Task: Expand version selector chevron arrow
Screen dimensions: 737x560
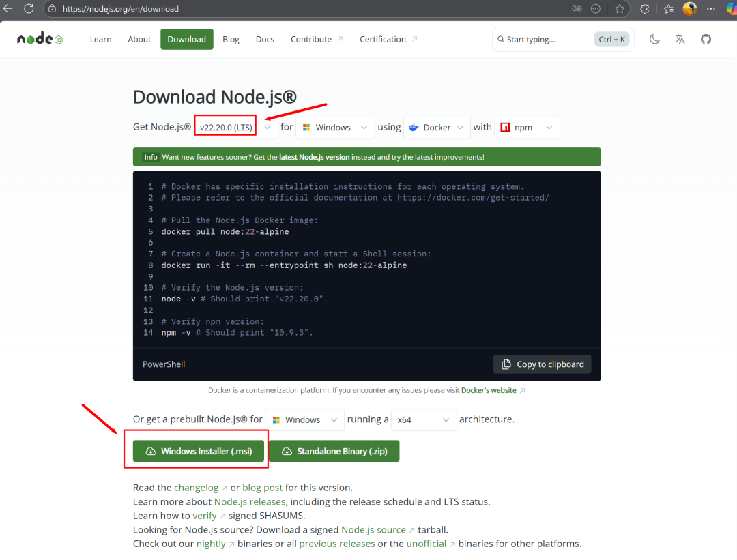Action: (x=268, y=127)
